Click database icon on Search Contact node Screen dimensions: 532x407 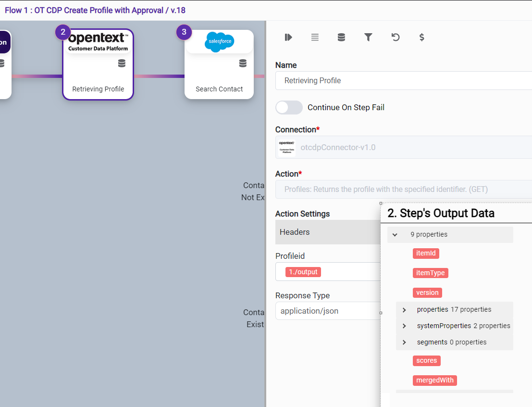pos(243,64)
